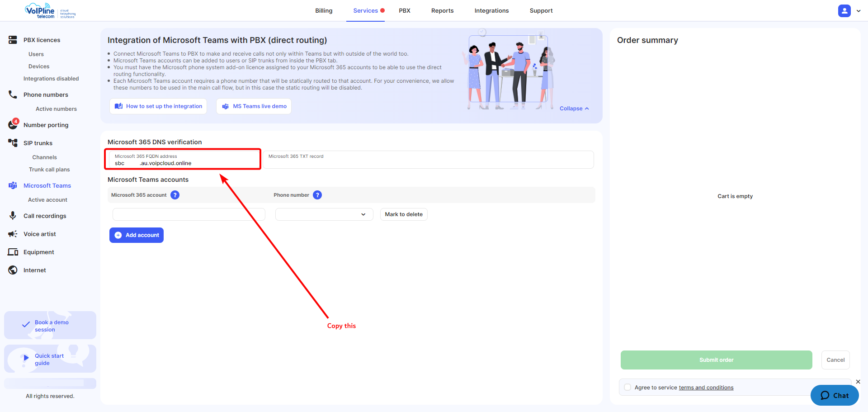
Task: Open the Support tab
Action: pos(541,10)
